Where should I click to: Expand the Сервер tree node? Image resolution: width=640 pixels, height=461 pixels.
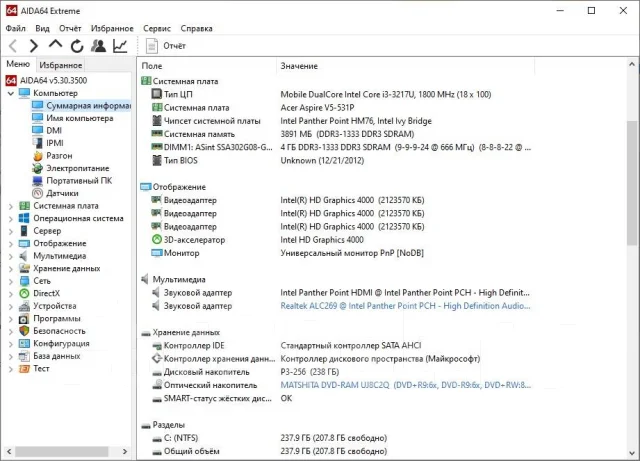11,232
